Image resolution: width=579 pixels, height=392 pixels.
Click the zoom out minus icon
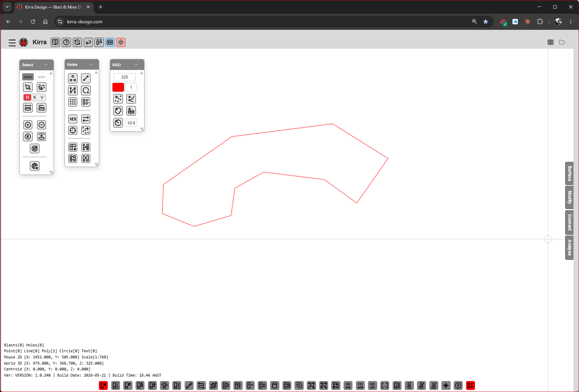tap(42, 125)
